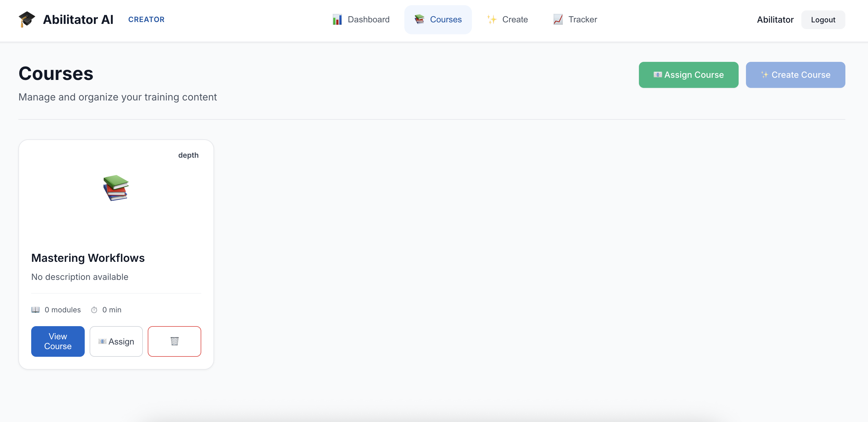Select the Dashboard bar chart icon

(x=337, y=19)
